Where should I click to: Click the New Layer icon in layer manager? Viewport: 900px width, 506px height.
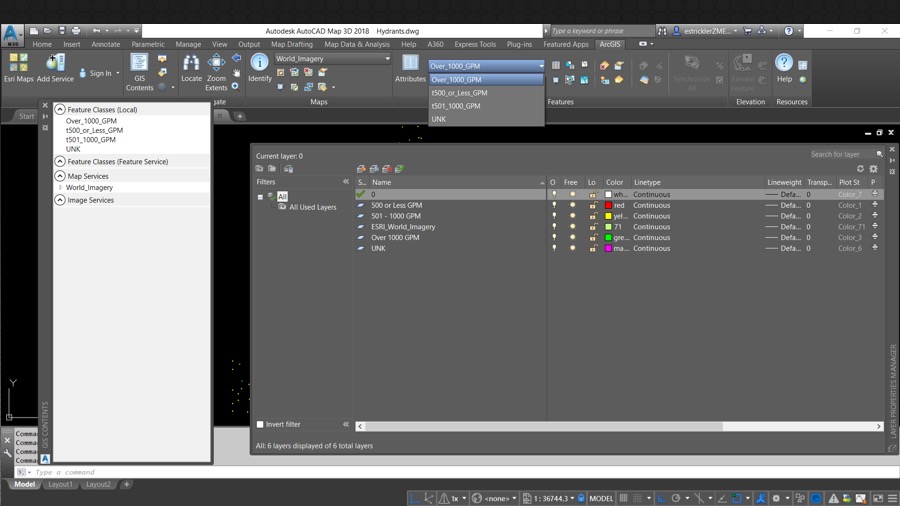361,169
